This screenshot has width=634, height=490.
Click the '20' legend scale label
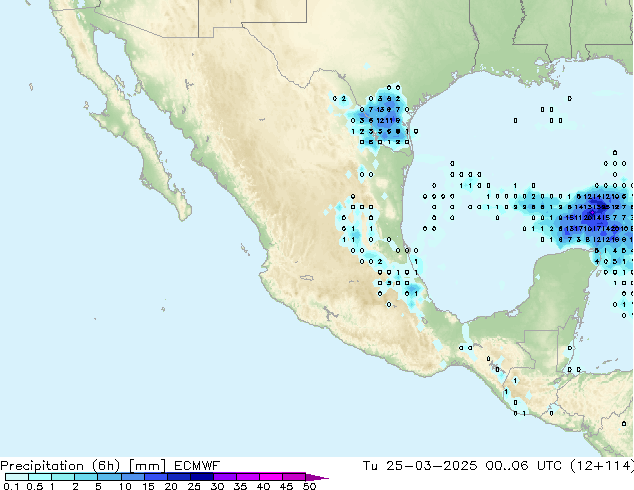click(x=171, y=486)
